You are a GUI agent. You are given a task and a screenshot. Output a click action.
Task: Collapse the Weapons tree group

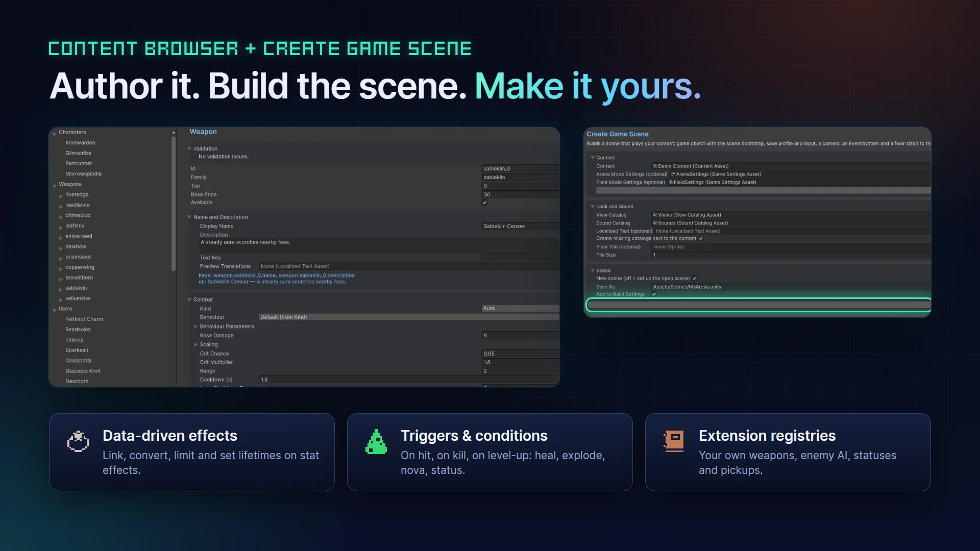55,186
